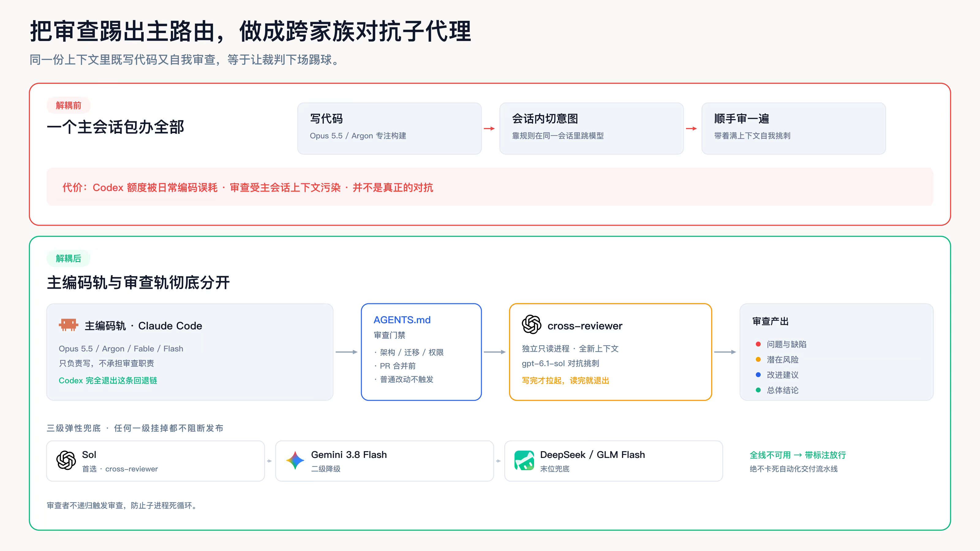Click the text 绝不卡死自动化交付流水线
980x551 pixels.
[793, 469]
